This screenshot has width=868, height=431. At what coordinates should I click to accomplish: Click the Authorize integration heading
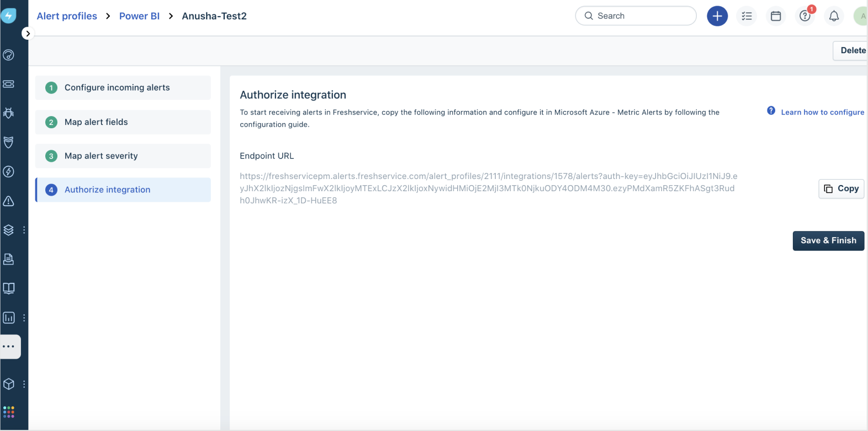point(293,95)
